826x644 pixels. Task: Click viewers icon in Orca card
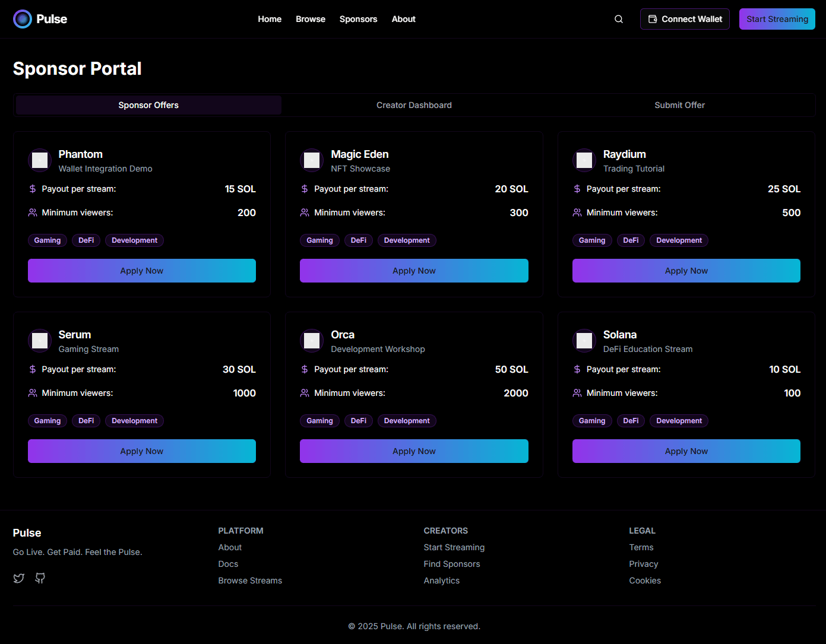[305, 393]
